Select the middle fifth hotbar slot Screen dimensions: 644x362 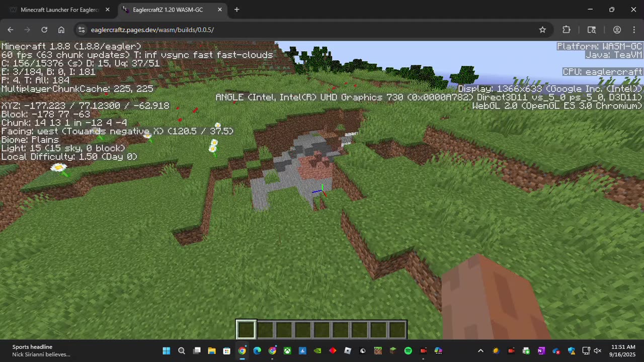(321, 329)
